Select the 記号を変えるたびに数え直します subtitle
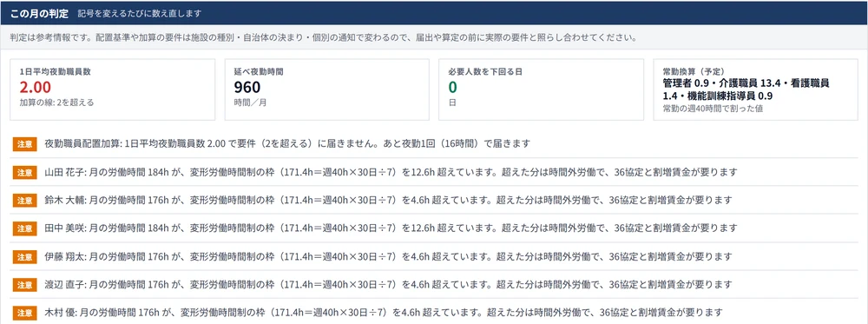Viewport: 868px width, 324px height. pyautogui.click(x=140, y=13)
